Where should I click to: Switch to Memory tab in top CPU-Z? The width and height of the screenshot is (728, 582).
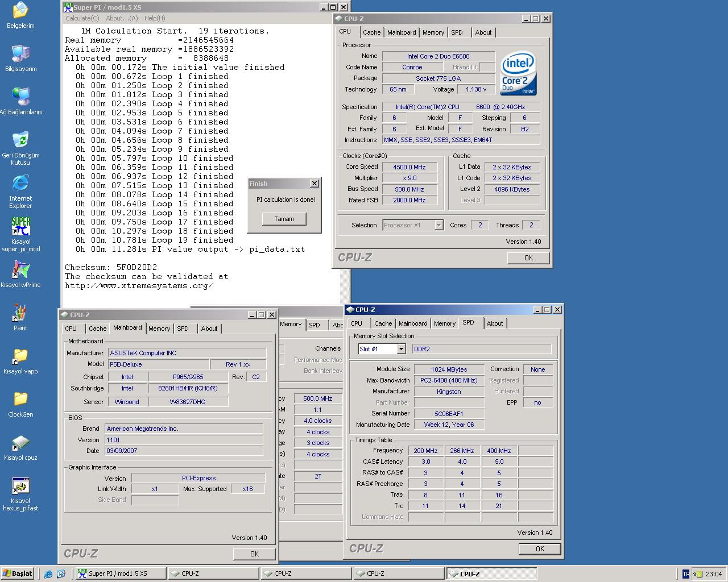433,32
